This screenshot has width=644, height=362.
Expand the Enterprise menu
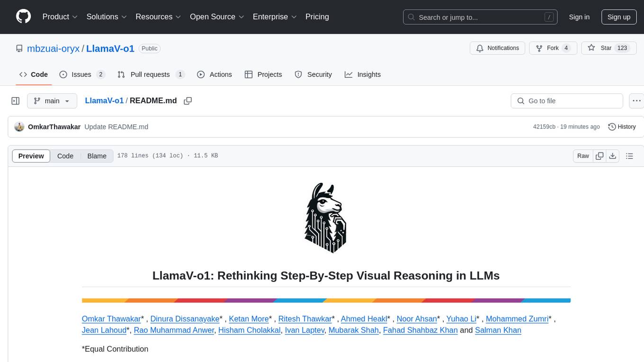(275, 17)
